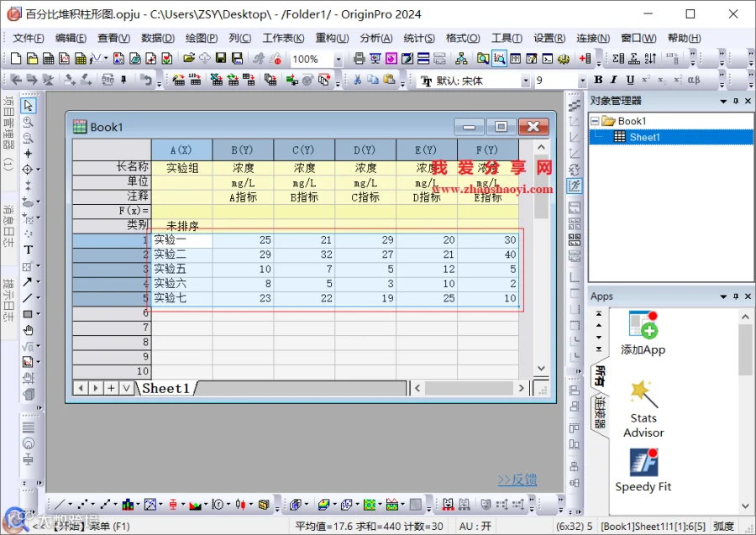Launch the Speedy Fit app
Image resolution: width=756 pixels, height=535 pixels.
coord(643,471)
